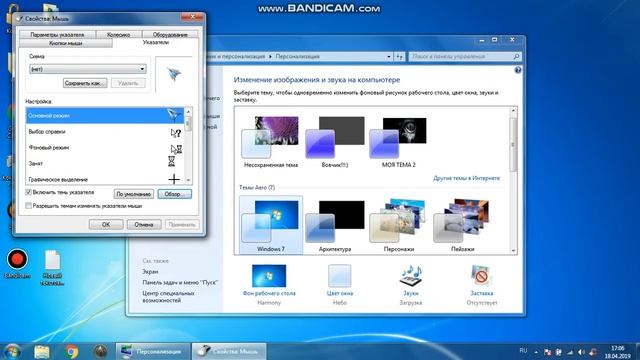Select the Архитектура theme

click(335, 224)
